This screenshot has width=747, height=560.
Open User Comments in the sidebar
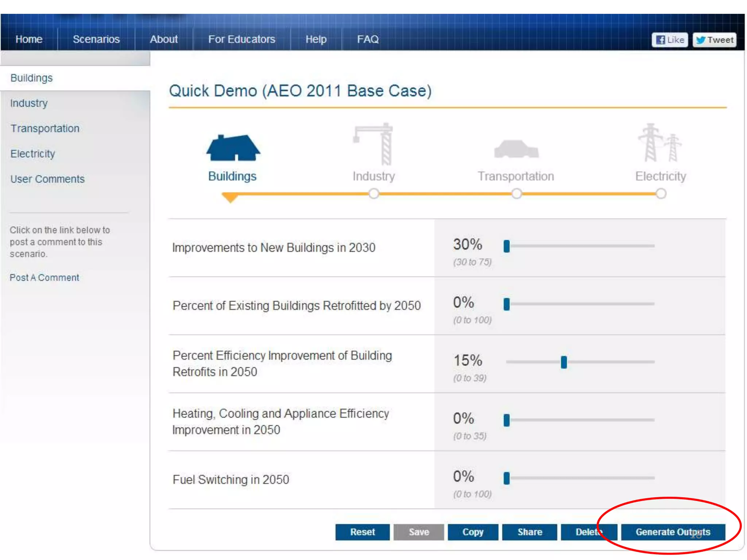tap(47, 179)
